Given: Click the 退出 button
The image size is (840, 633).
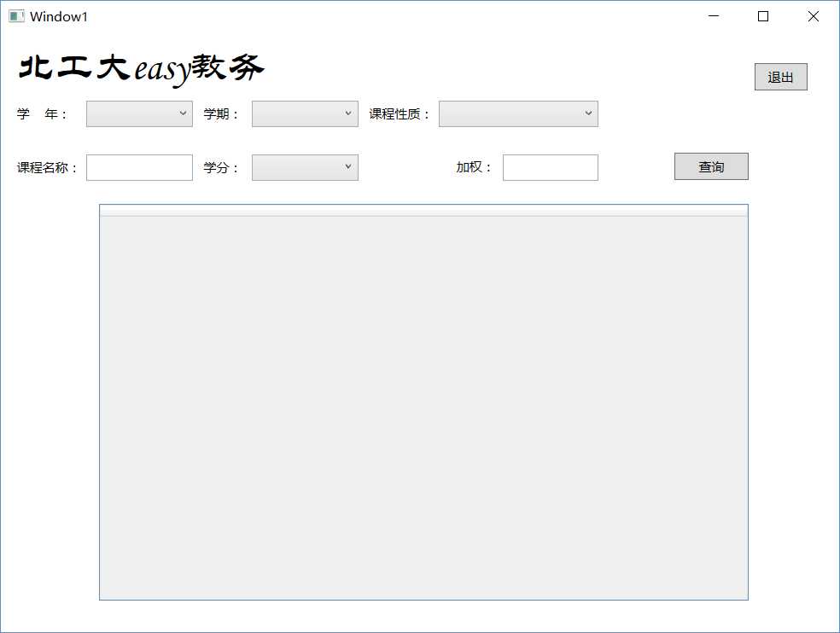Looking at the screenshot, I should 780,77.
